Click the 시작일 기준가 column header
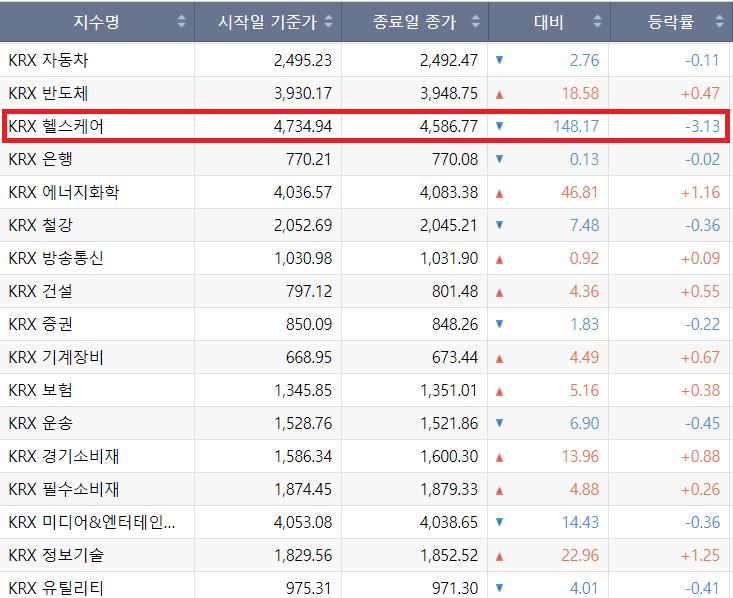733x598 pixels. (x=268, y=22)
